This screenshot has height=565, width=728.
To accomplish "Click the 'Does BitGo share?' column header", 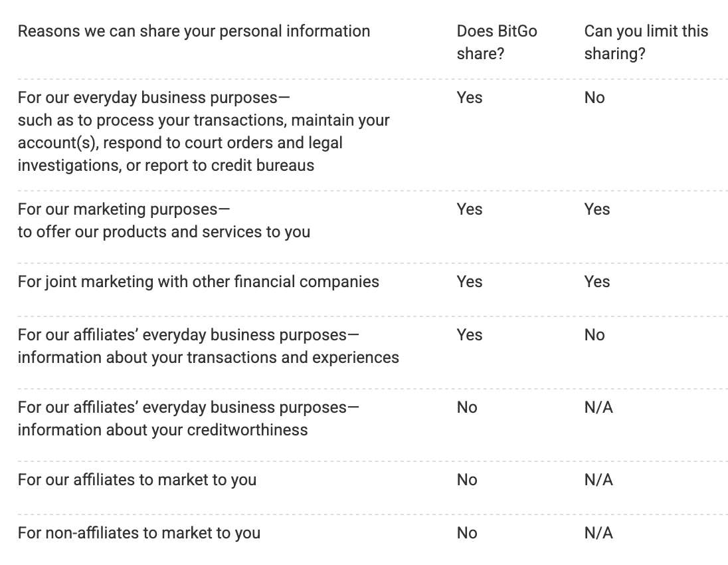I will coord(497,43).
